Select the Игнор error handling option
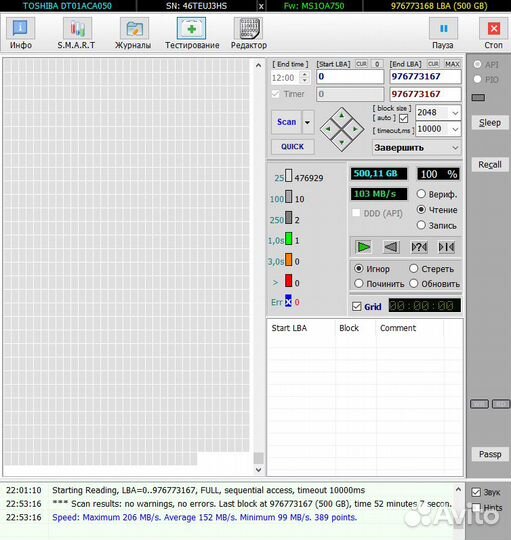511x540 pixels. coord(359,269)
